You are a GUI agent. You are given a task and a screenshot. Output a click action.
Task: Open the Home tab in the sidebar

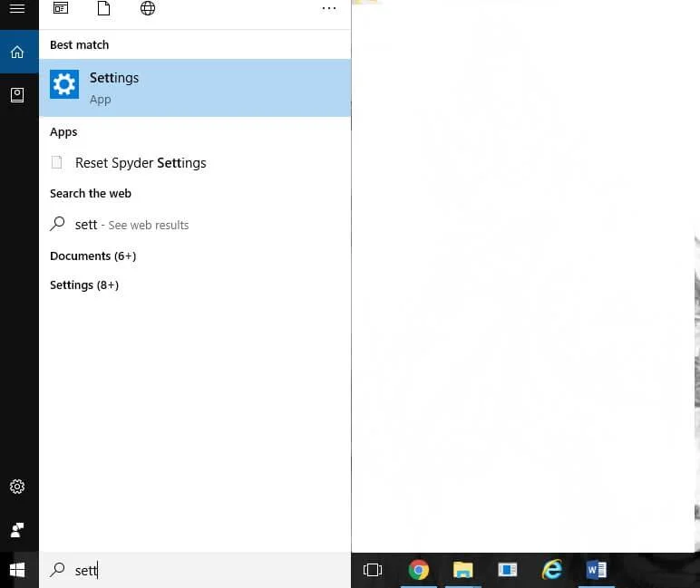(17, 53)
